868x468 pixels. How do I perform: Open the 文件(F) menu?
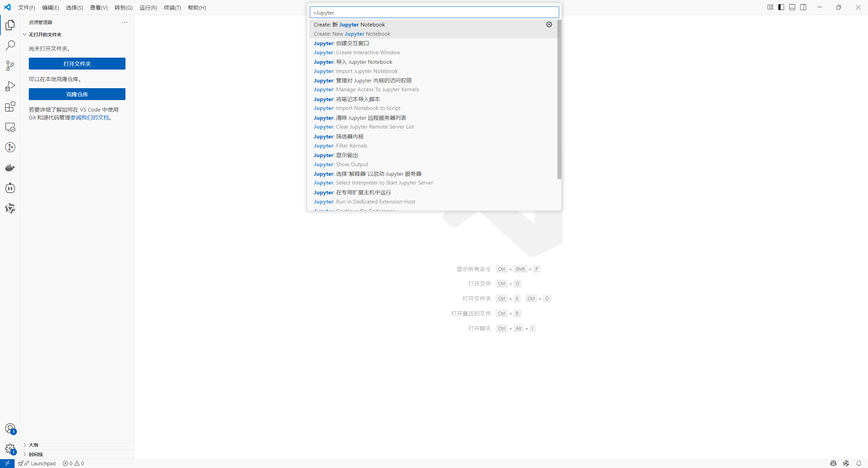click(26, 7)
